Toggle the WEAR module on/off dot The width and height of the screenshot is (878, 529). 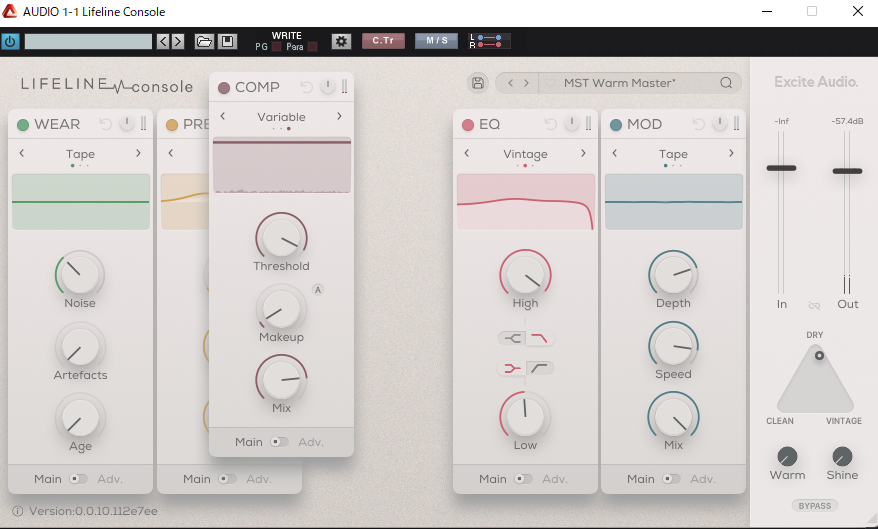coord(23,125)
